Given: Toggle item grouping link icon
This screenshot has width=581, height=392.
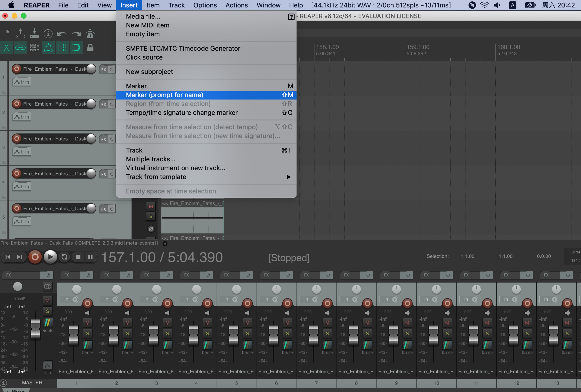Looking at the screenshot, I should (x=20, y=47).
